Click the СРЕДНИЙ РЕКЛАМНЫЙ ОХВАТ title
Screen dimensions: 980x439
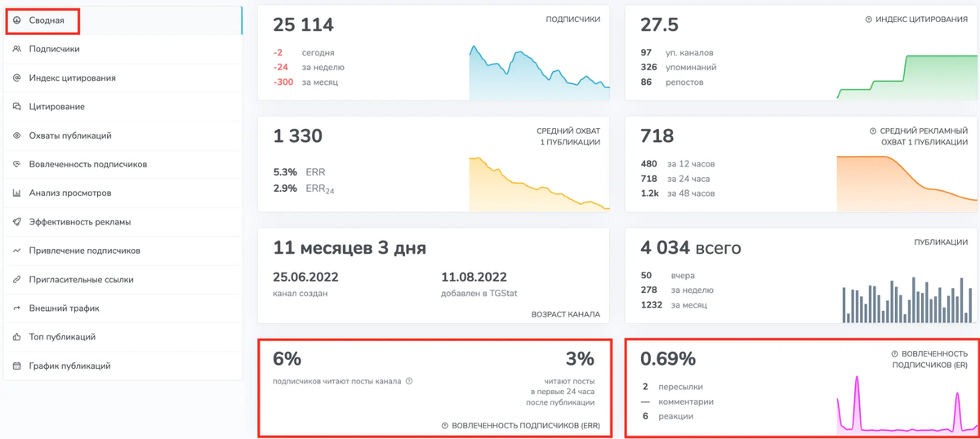click(924, 136)
